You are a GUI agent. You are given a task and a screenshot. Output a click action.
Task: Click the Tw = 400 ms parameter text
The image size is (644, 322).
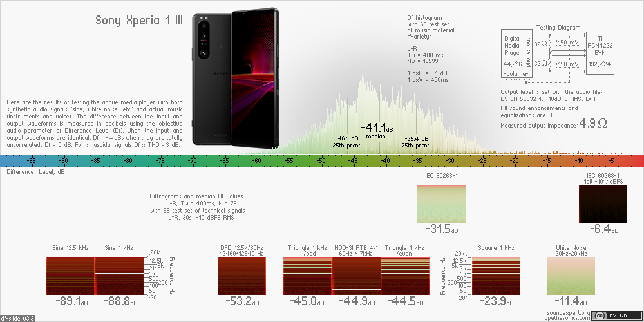(425, 55)
